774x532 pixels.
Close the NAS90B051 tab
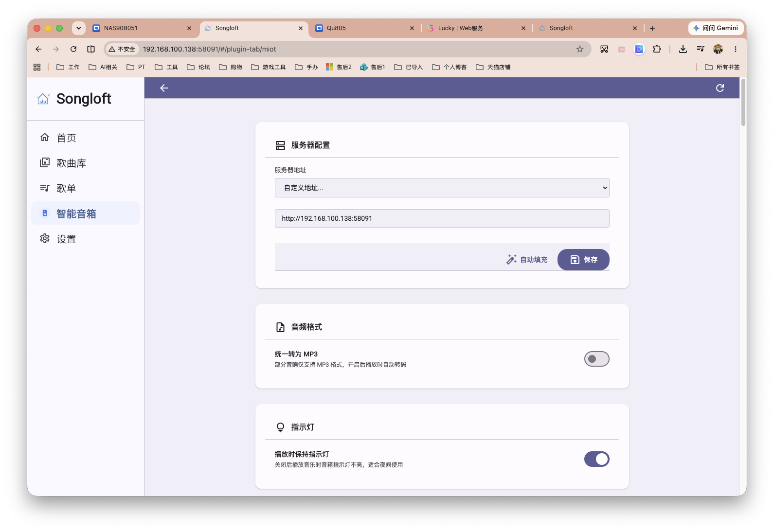[189, 28]
